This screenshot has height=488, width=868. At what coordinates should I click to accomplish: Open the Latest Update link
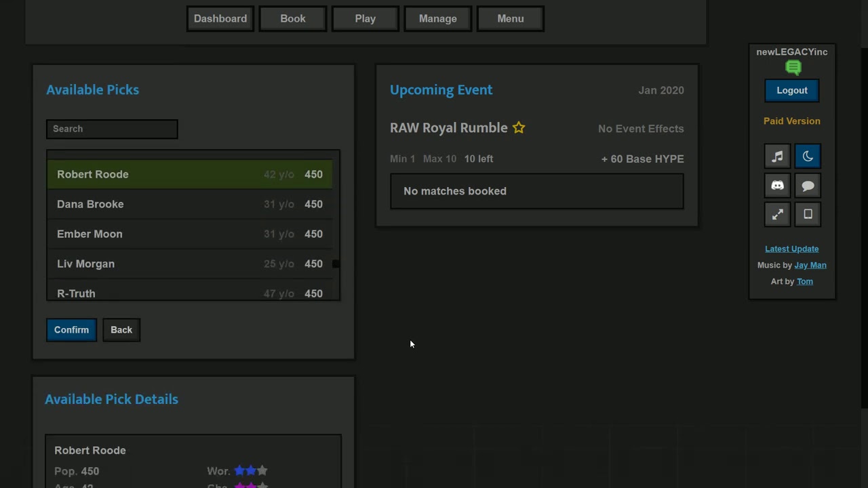792,249
